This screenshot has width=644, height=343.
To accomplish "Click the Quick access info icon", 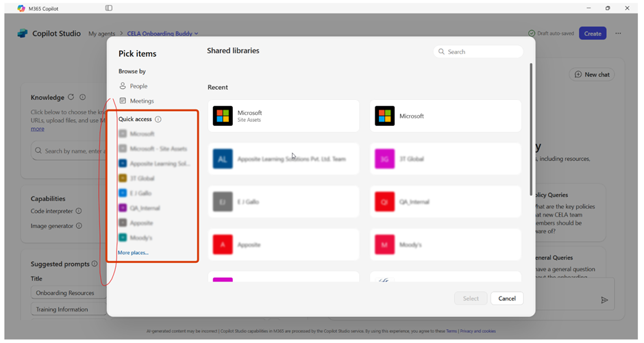I will (x=158, y=119).
